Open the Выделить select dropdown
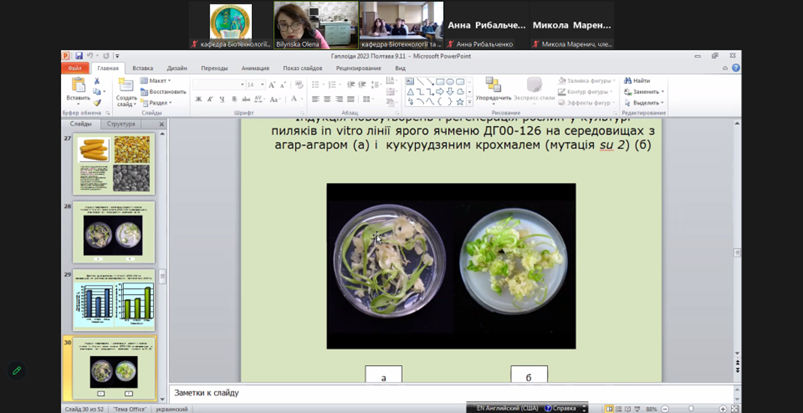Viewport: 803px width, 413px height. pos(644,103)
